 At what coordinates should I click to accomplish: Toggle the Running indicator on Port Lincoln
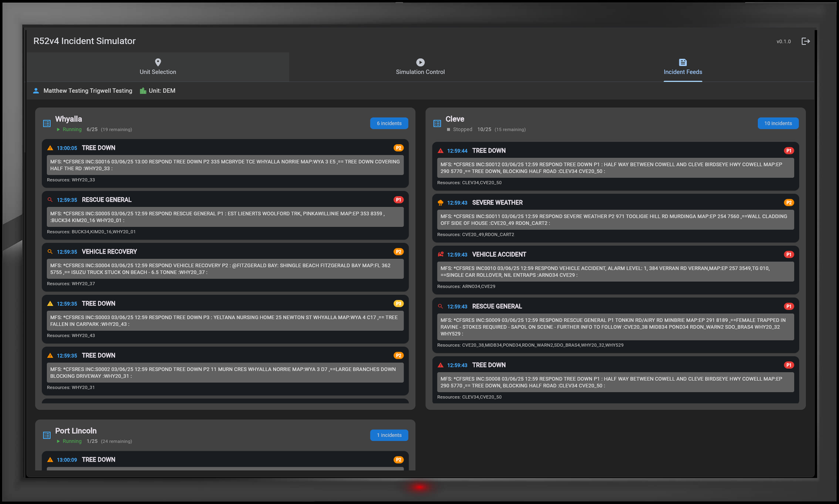(x=70, y=441)
